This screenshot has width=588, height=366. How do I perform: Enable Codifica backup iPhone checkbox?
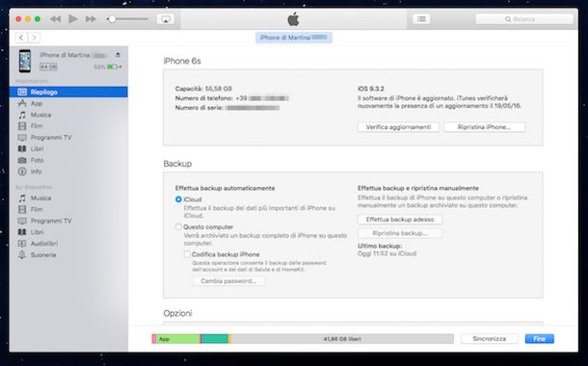coord(187,254)
